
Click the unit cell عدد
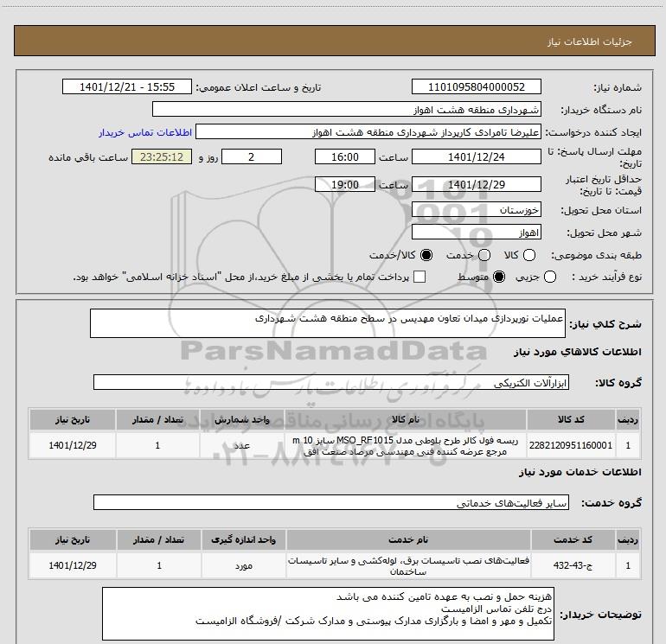(241, 445)
